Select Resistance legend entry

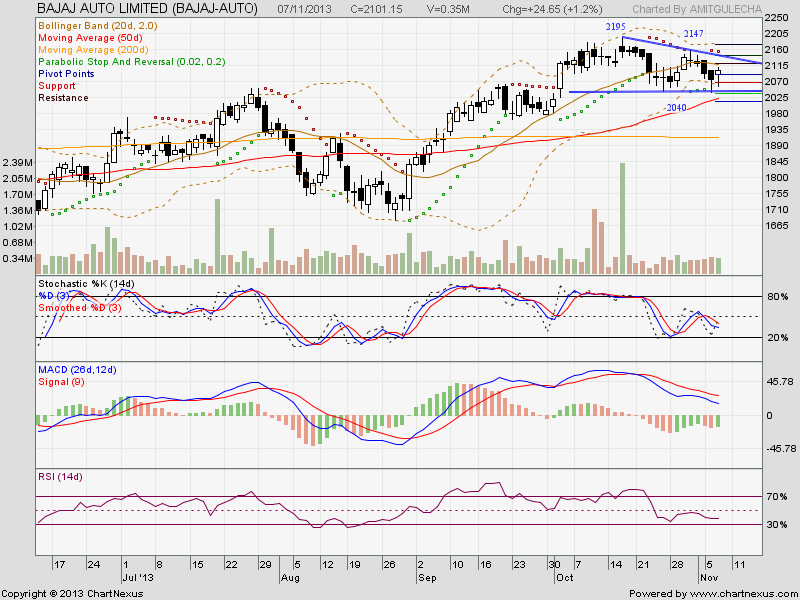pos(63,97)
